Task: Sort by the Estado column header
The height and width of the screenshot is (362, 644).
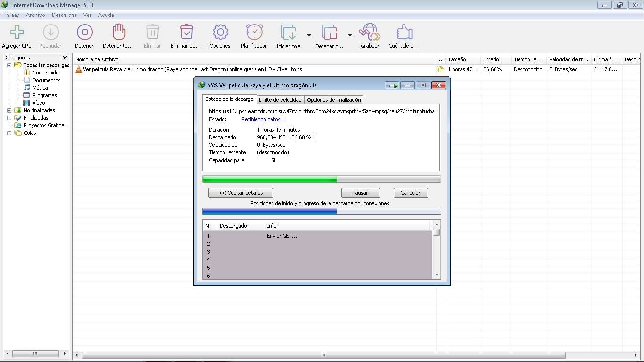Action: [496, 59]
